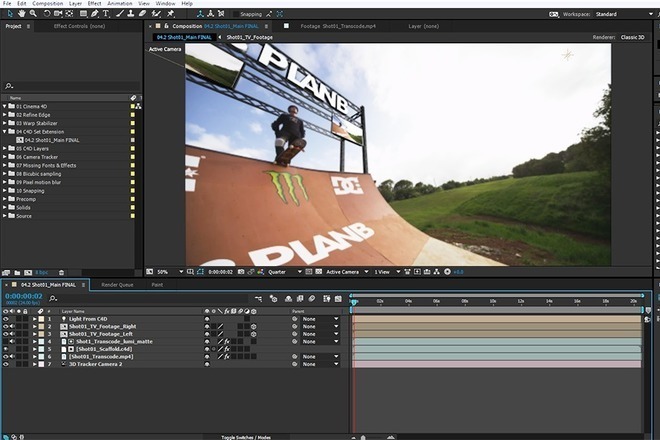Click Toggle Switches / Modes button
This screenshot has width=660, height=440.
(x=246, y=437)
